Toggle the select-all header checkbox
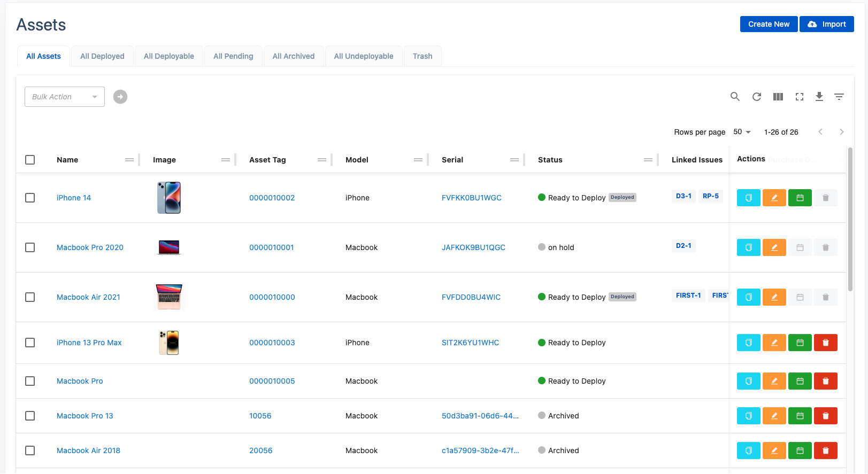Screen dimensions: 868x474 30,160
